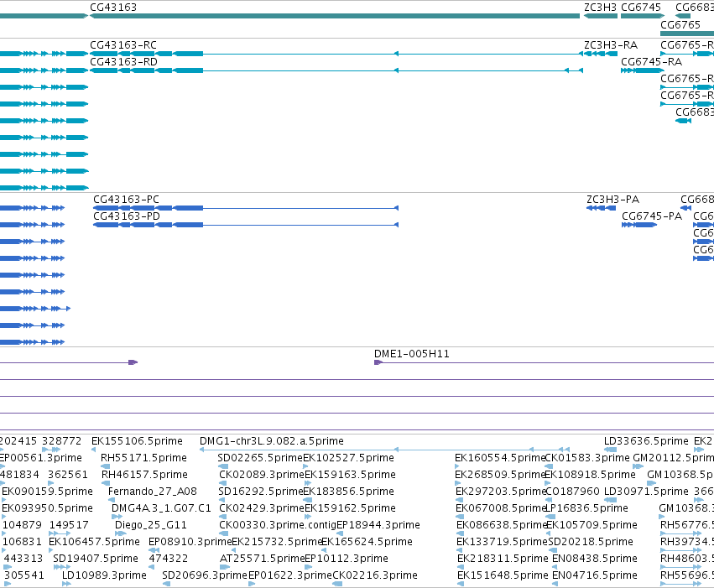
Task: Select the EK218311.5prime EST
Action: (503, 559)
